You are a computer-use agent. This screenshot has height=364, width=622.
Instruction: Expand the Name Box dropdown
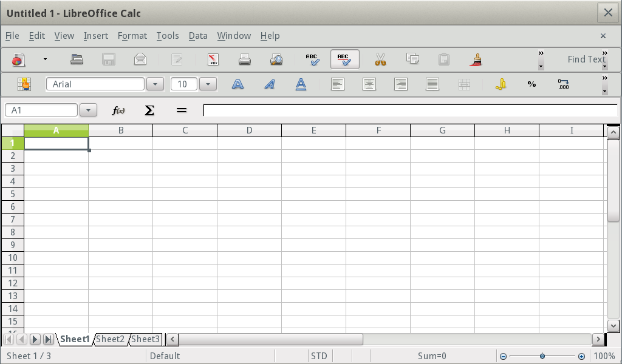tap(88, 110)
